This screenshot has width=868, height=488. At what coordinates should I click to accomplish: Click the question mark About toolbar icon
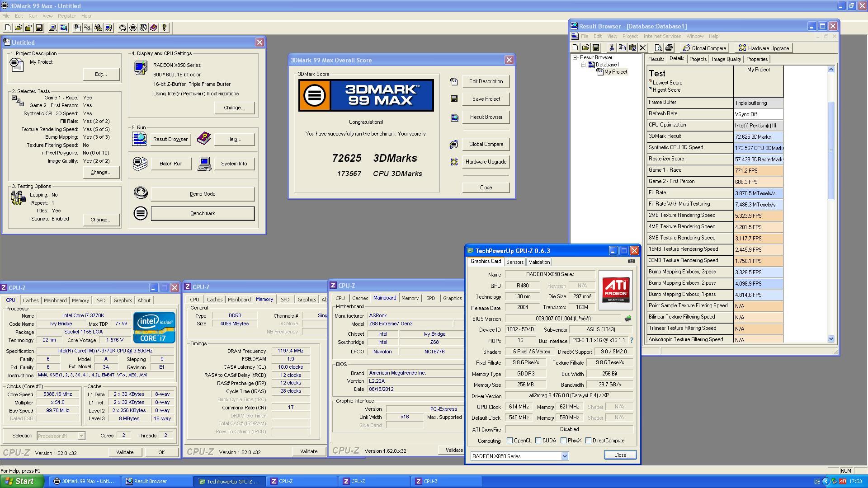tap(164, 28)
